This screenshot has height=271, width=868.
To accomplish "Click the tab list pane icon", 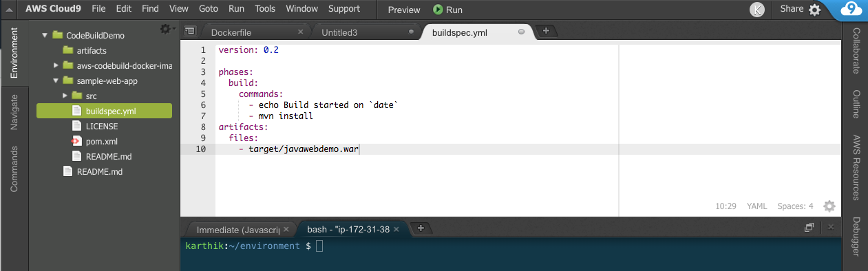I will pos(190,32).
